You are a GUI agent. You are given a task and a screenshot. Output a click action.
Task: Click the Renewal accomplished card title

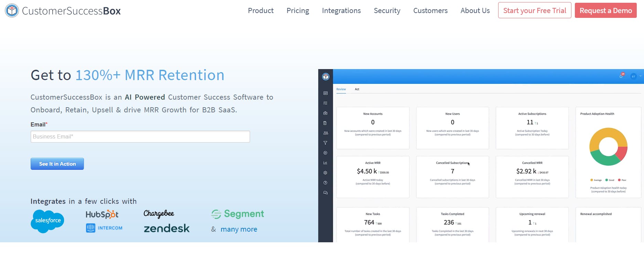[x=596, y=214]
